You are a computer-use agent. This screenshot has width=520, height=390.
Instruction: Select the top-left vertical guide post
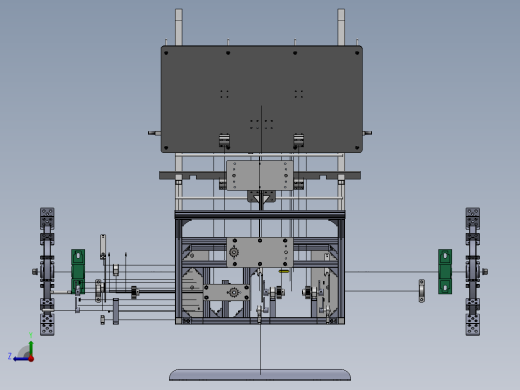[179, 27]
